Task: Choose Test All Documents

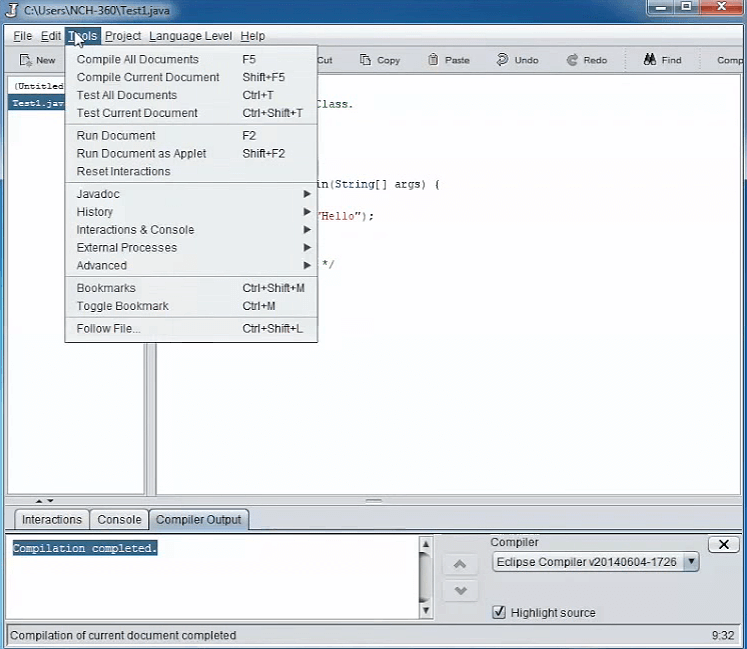Action: point(191,95)
